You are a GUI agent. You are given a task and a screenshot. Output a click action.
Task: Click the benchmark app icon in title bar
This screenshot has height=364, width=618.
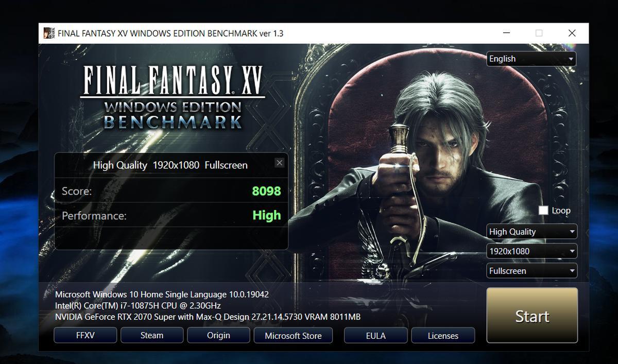pos(49,33)
